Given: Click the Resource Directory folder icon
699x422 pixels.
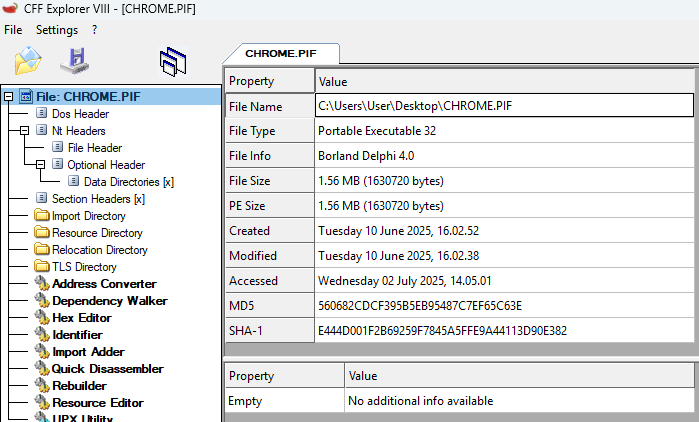Looking at the screenshot, I should pyautogui.click(x=42, y=232).
